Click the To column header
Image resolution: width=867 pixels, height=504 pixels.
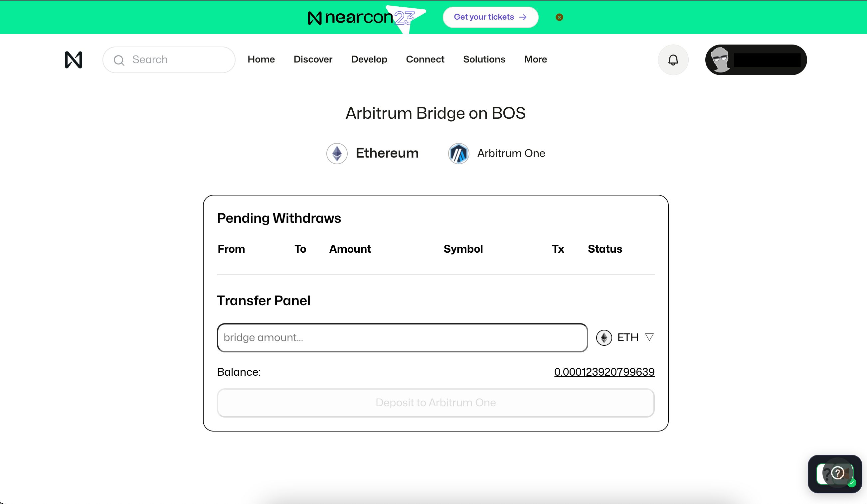[300, 249]
